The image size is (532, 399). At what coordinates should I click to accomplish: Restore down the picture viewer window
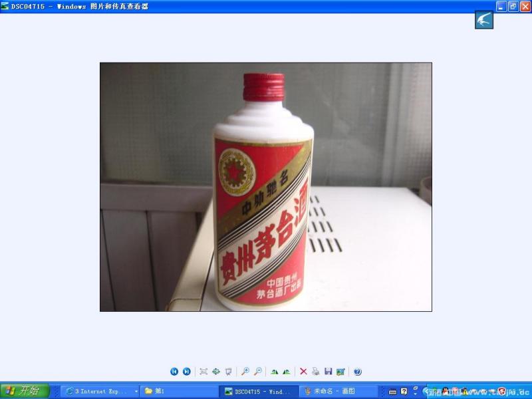pos(513,7)
